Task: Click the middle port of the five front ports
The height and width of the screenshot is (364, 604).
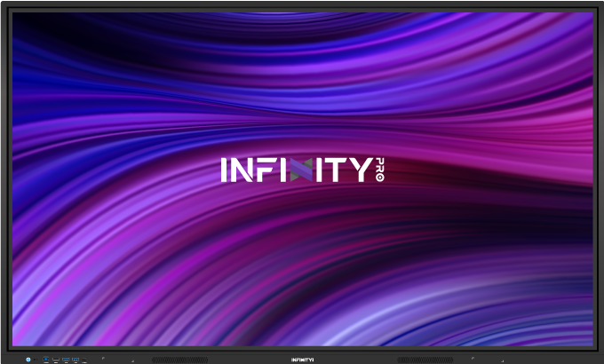Action: 66,360
